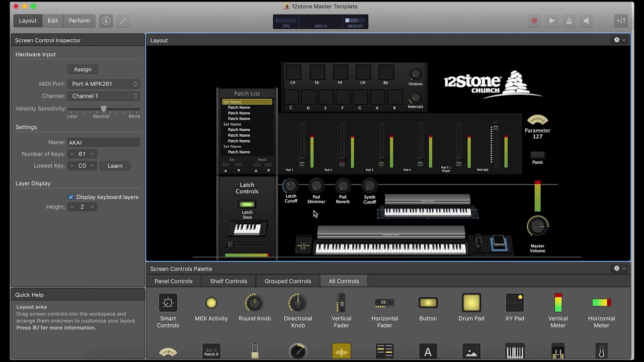644x362 pixels.
Task: Show the inspector with the info icon
Action: (106, 21)
